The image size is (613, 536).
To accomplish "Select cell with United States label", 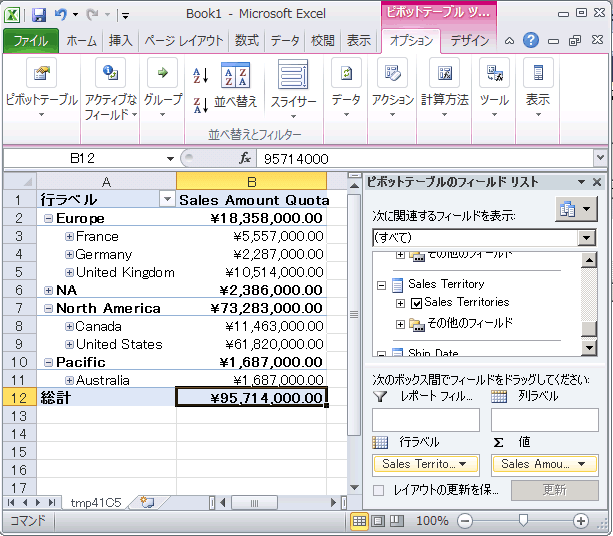I will click(x=106, y=344).
